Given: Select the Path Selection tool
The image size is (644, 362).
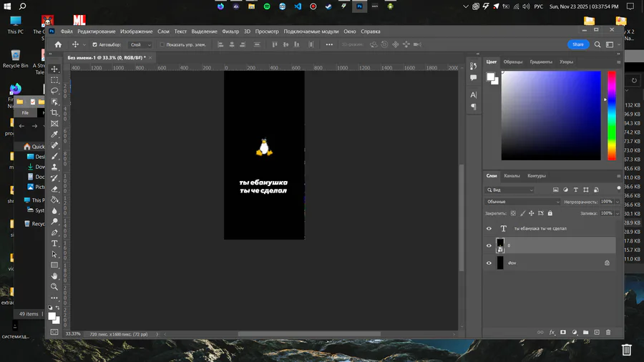Looking at the screenshot, I should coord(54,254).
